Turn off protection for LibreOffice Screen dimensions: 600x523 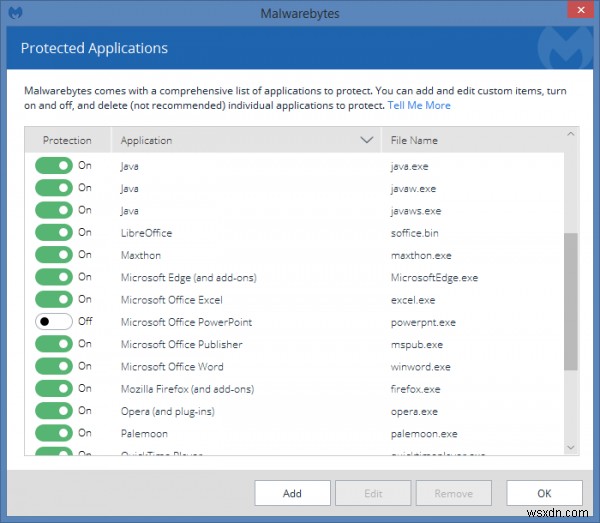(x=54, y=233)
